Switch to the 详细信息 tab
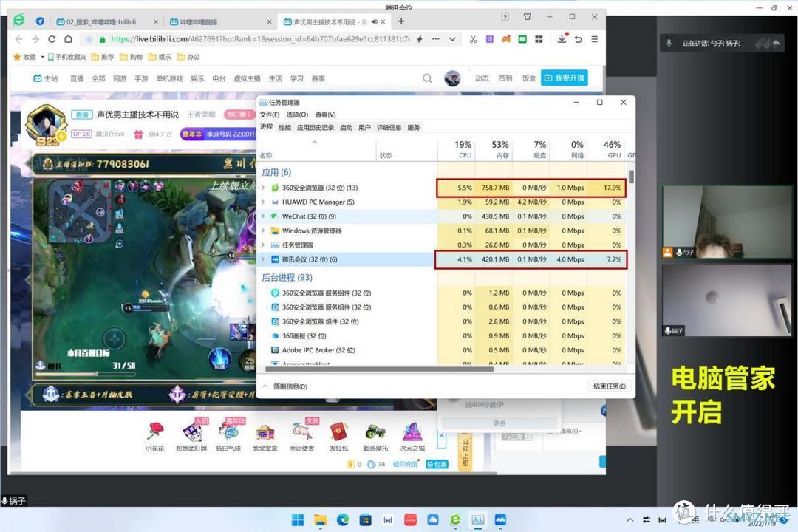Screen dimensions: 798x532 [x=389, y=127]
